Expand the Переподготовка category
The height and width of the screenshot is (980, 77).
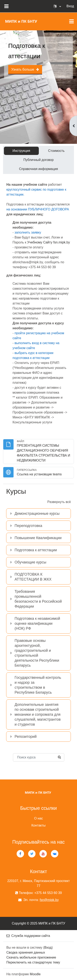38,526
